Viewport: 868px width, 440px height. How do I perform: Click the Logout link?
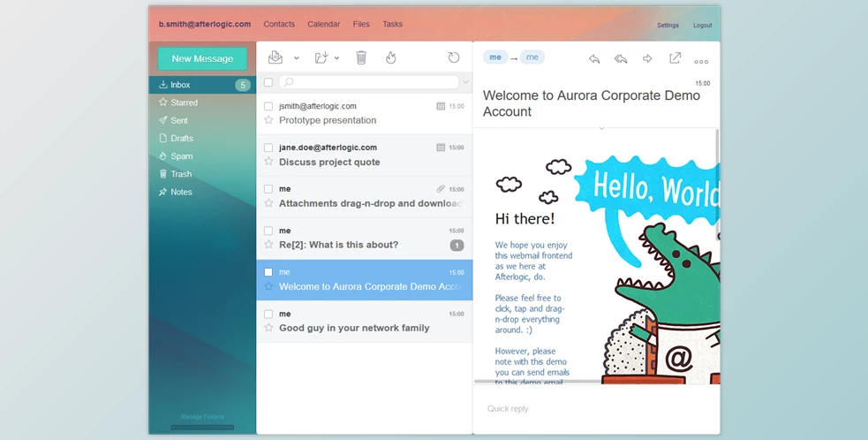tap(703, 25)
